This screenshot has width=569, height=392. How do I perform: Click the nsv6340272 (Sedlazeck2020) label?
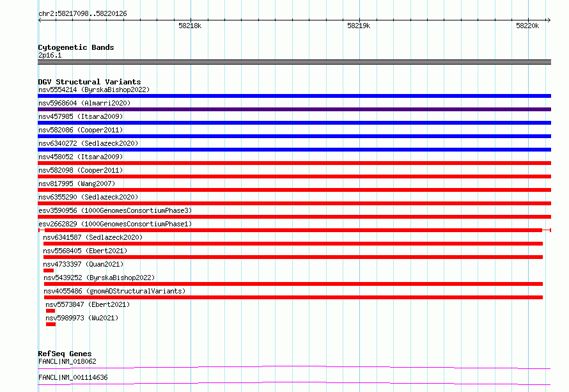coord(88,143)
